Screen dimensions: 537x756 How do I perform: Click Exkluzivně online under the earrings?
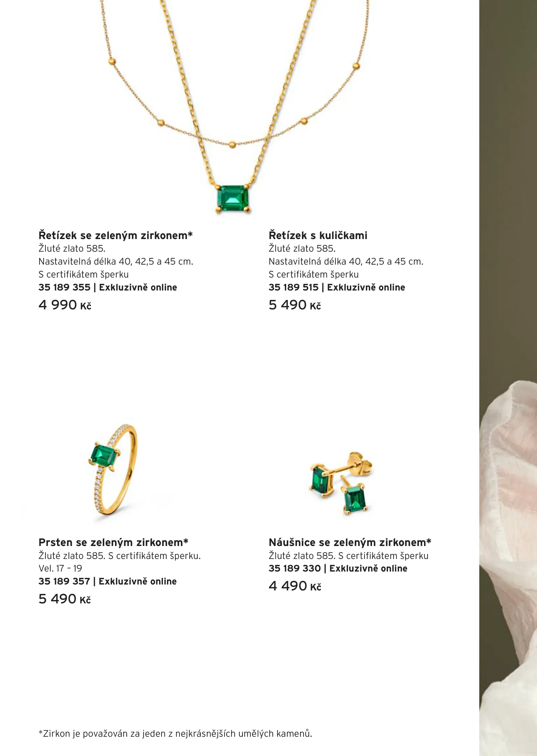click(x=368, y=568)
